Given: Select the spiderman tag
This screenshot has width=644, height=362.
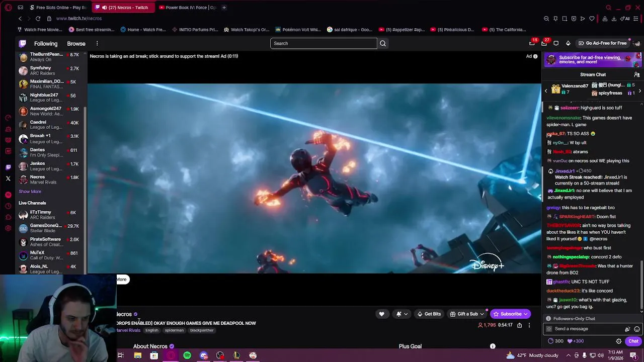Looking at the screenshot, I should click(x=174, y=330).
